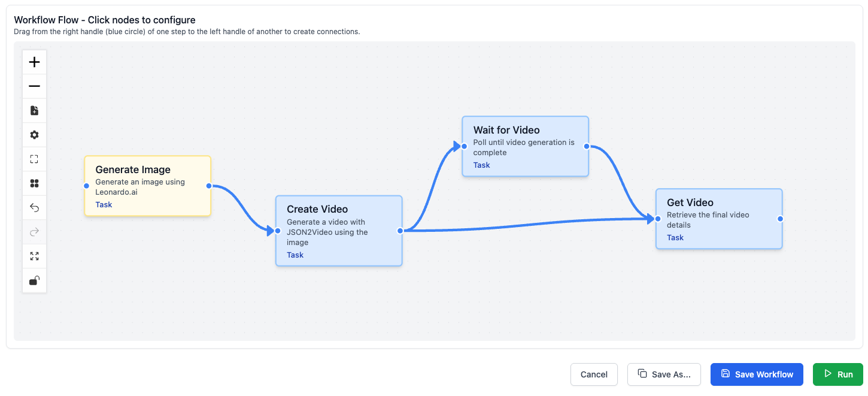Expand the canvas to fullscreen
868x396 pixels.
coord(34,255)
